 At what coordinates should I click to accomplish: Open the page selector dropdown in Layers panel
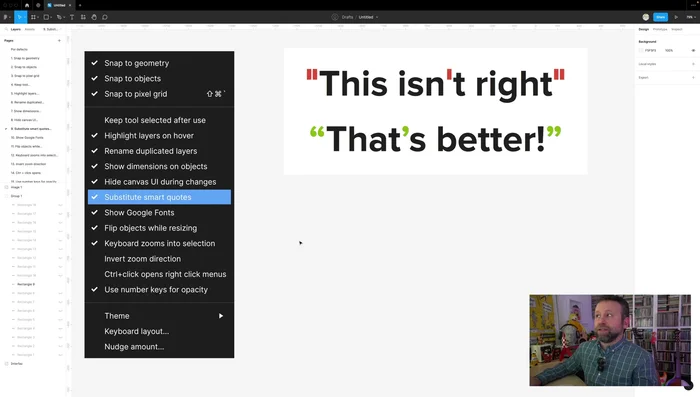(x=52, y=29)
